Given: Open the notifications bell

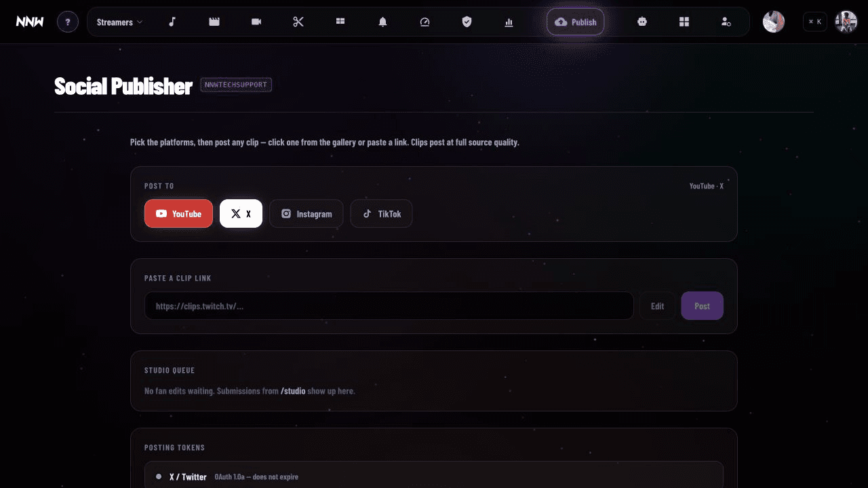Looking at the screenshot, I should click(x=382, y=22).
